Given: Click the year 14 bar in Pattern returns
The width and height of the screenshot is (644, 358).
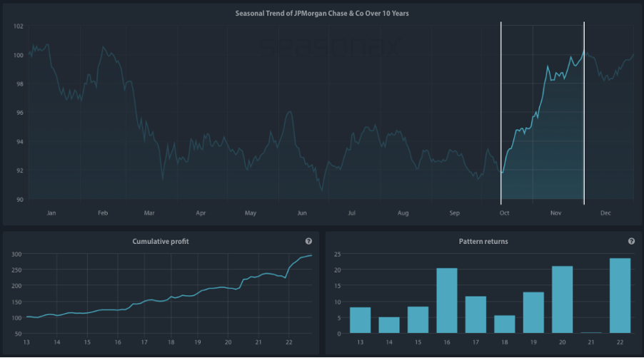Looking at the screenshot, I should [x=389, y=325].
